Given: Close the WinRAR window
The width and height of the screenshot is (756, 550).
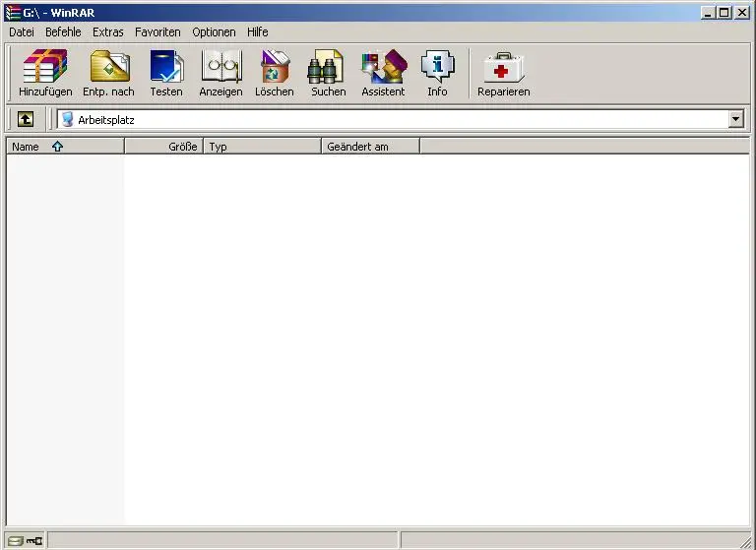Looking at the screenshot, I should pyautogui.click(x=742, y=13).
